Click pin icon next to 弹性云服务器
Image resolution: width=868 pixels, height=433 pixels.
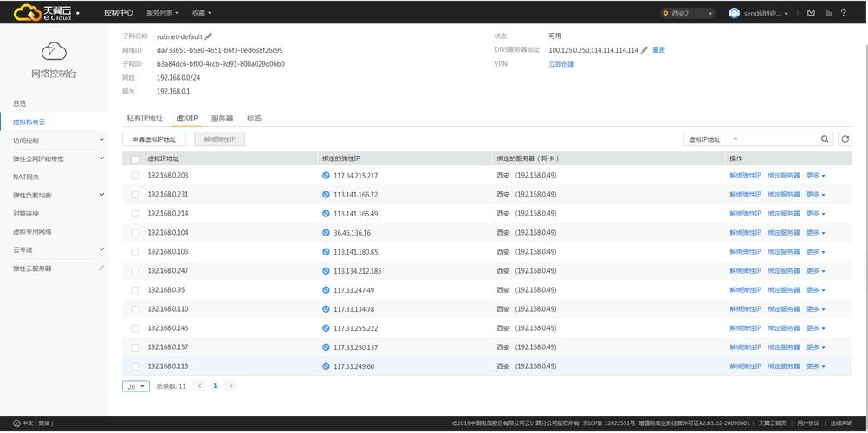tap(100, 268)
